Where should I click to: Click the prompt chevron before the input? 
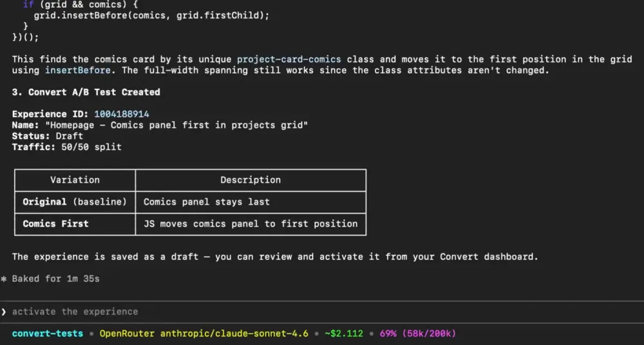tap(4, 312)
